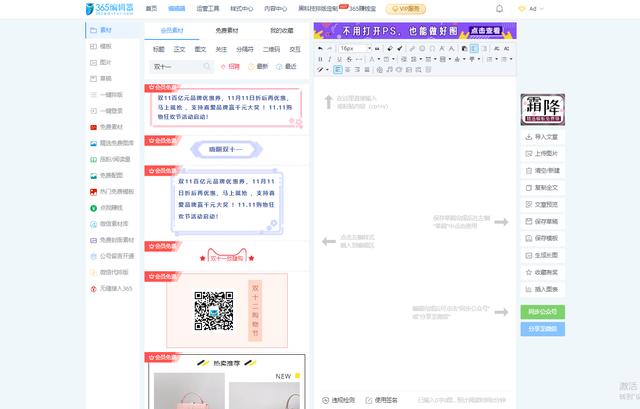Open the font color dropdown arrow
The width and height of the screenshot is (640, 409).
(378, 59)
